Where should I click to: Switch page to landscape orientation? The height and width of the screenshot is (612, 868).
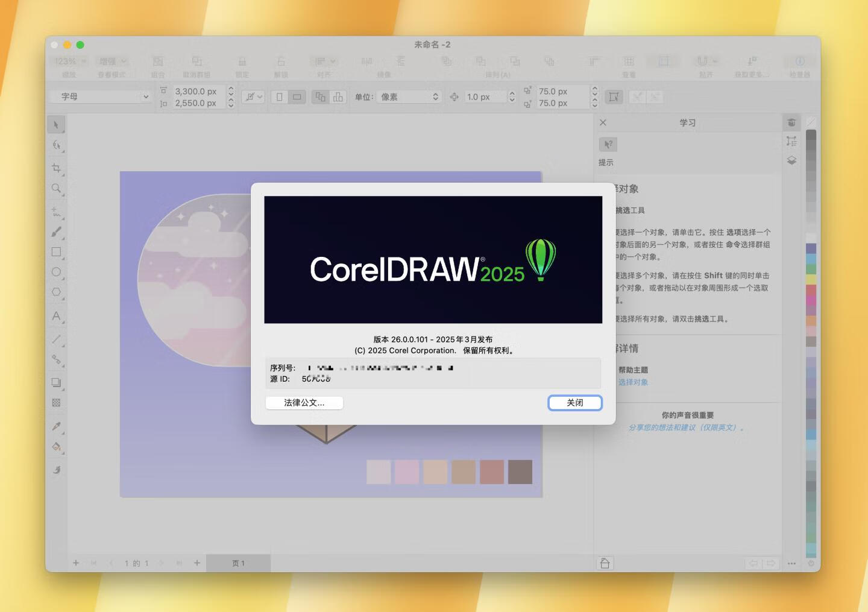pyautogui.click(x=297, y=97)
